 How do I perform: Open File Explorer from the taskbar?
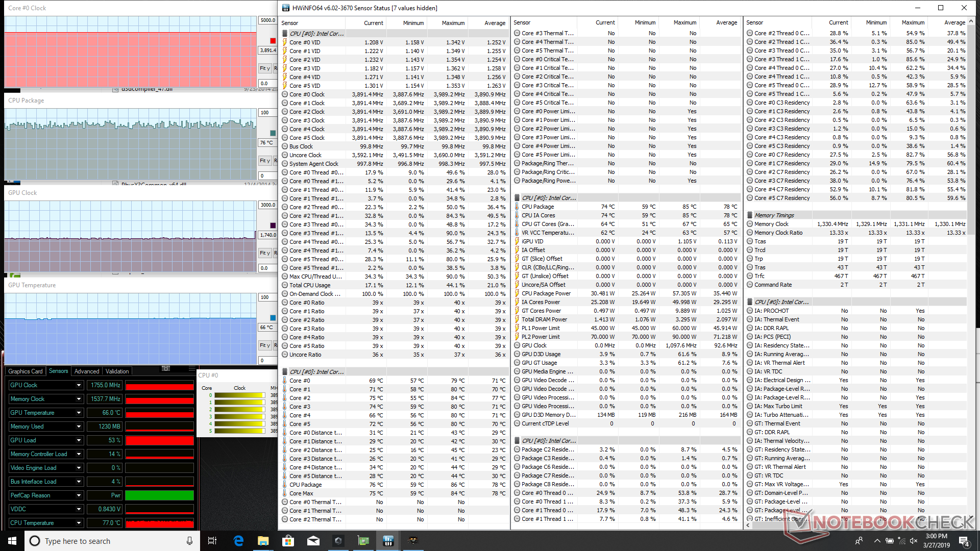(263, 541)
